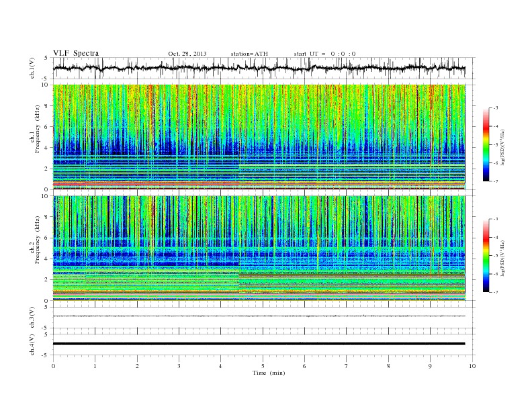Click time axis tick label "7" at bottom
The image size is (532, 411).
(x=347, y=366)
